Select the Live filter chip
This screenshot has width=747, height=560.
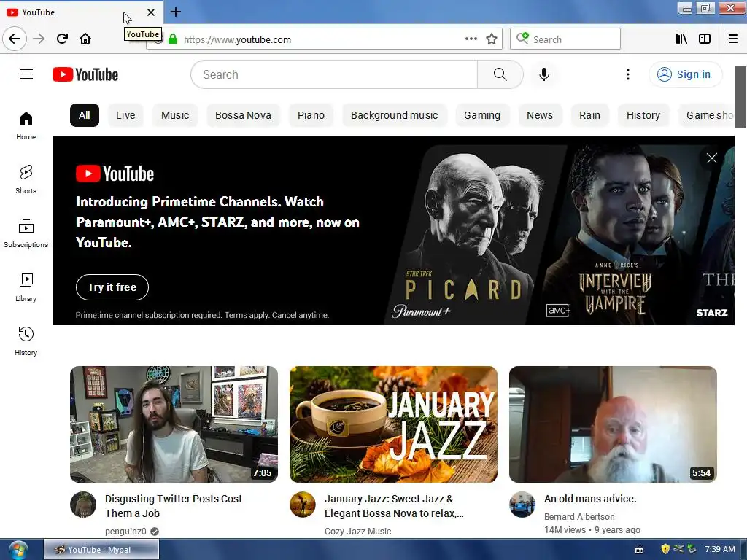point(125,115)
